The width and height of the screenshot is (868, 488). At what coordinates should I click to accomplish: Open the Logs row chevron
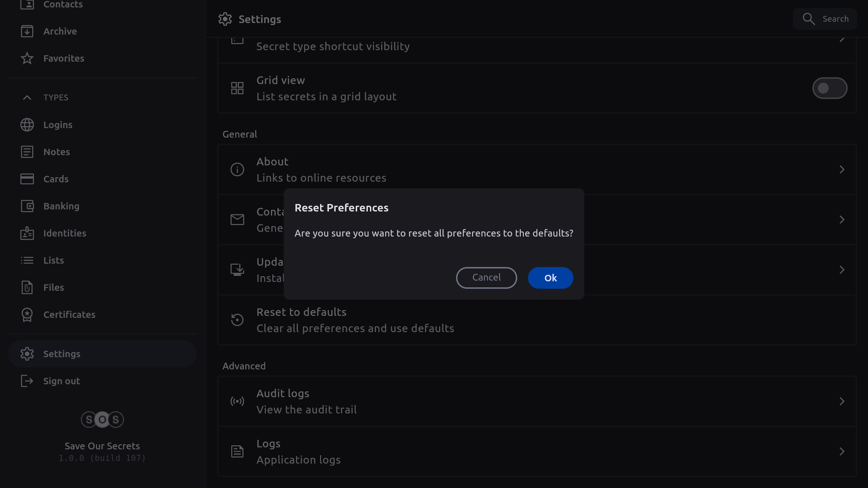(842, 451)
